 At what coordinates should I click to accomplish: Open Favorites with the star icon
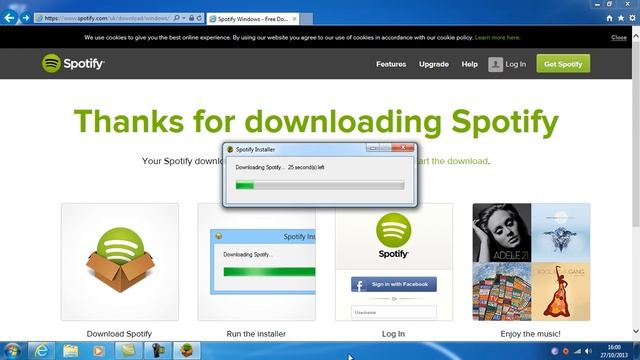621,18
